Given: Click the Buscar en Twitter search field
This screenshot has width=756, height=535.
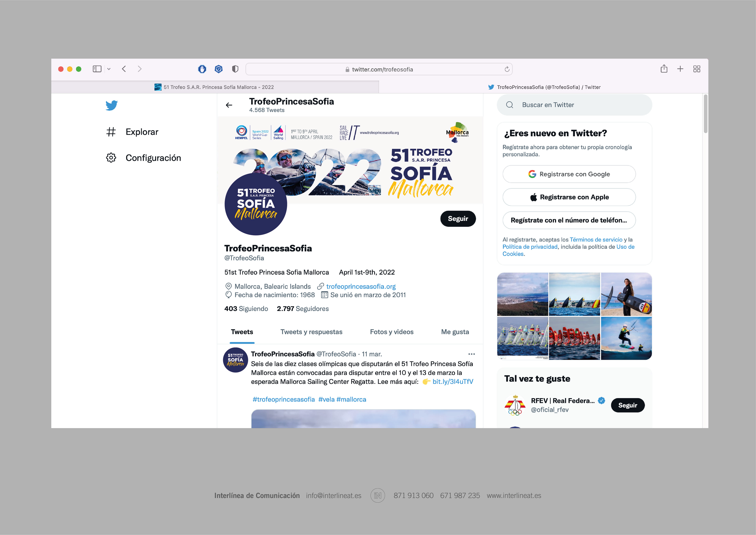Looking at the screenshot, I should (574, 105).
